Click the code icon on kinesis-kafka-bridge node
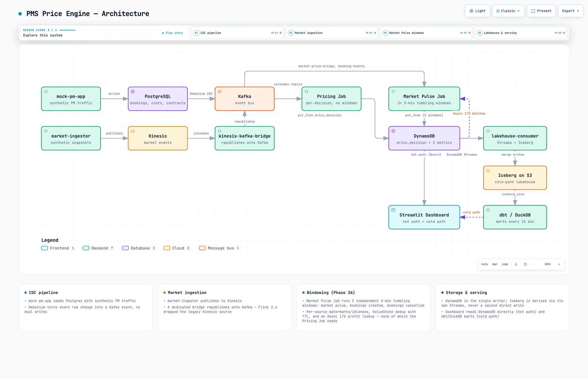The image size is (588, 379). [x=220, y=131]
